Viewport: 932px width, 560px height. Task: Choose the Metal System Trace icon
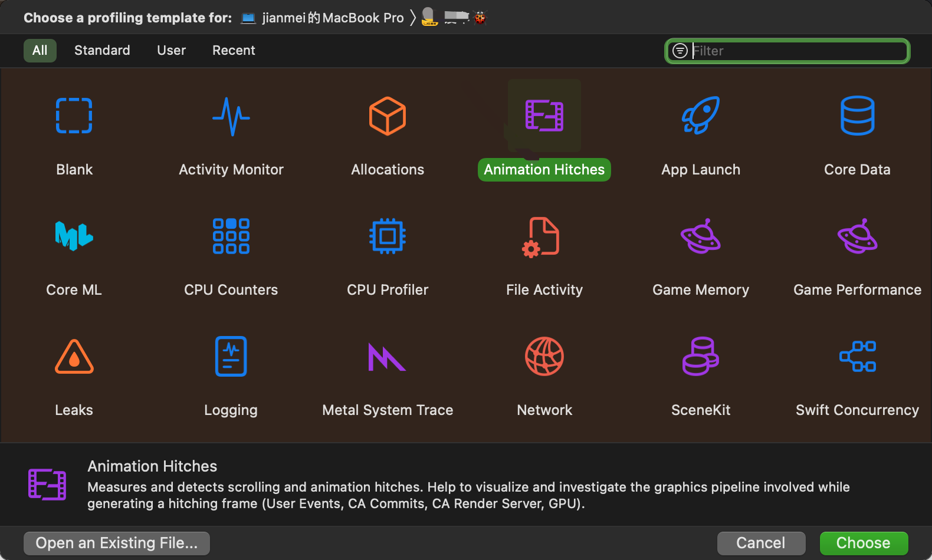click(x=388, y=357)
